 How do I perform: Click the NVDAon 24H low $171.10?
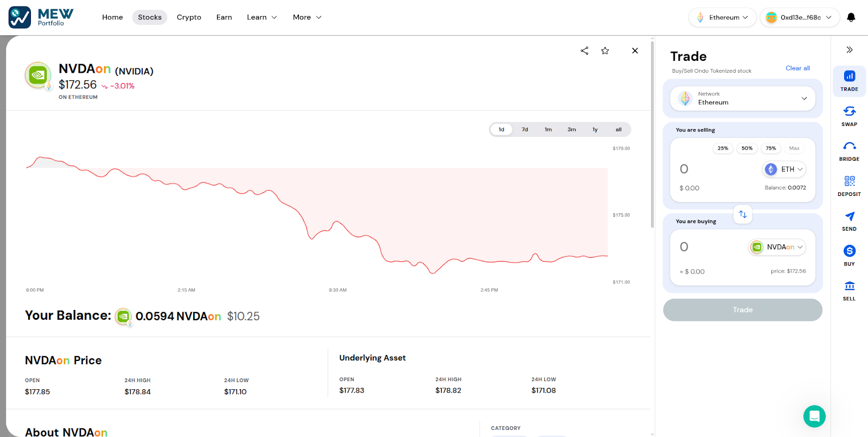[235, 392]
